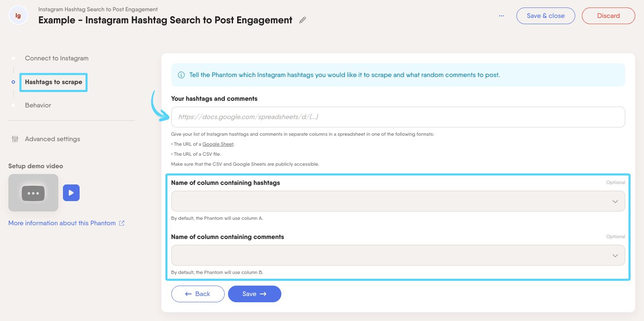Screen dimensions: 644x321
Task: Click the Instagram Ig avatar icon
Action: (18, 15)
